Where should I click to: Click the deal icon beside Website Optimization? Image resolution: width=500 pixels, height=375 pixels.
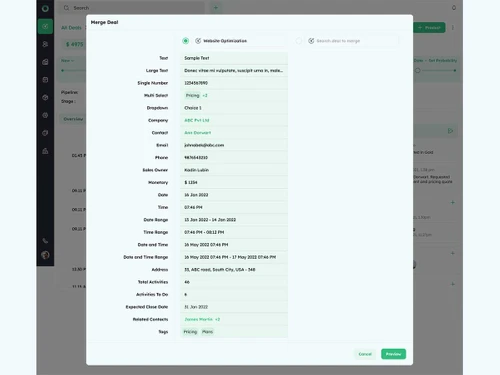point(198,41)
